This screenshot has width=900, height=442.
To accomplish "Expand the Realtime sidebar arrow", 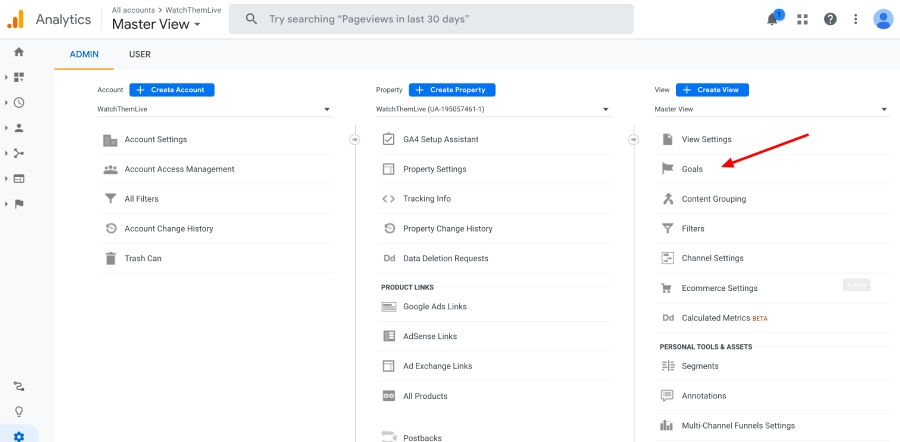I will (6, 103).
